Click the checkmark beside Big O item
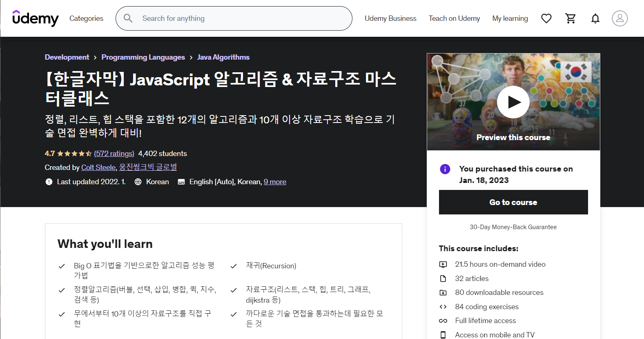644x339 pixels. 62,266
